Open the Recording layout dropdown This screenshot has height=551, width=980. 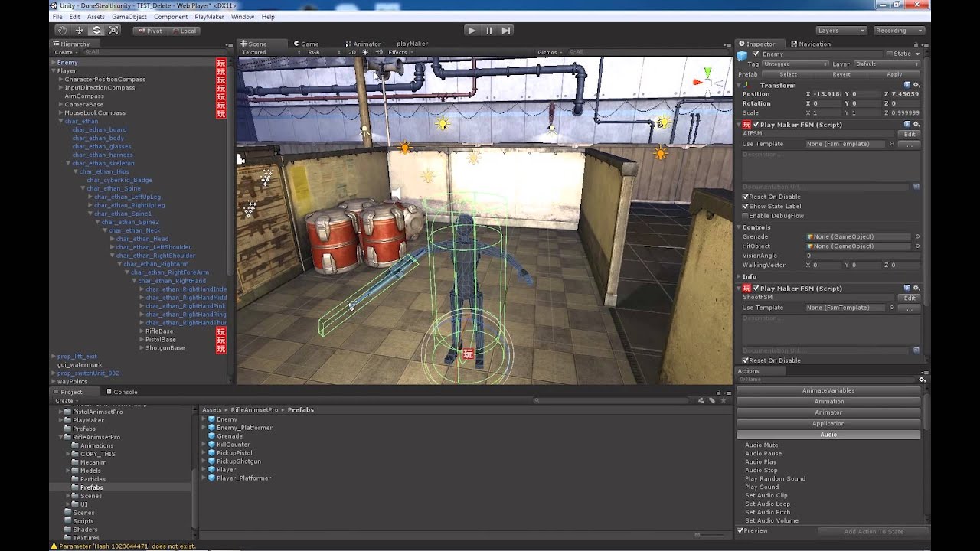click(x=897, y=31)
